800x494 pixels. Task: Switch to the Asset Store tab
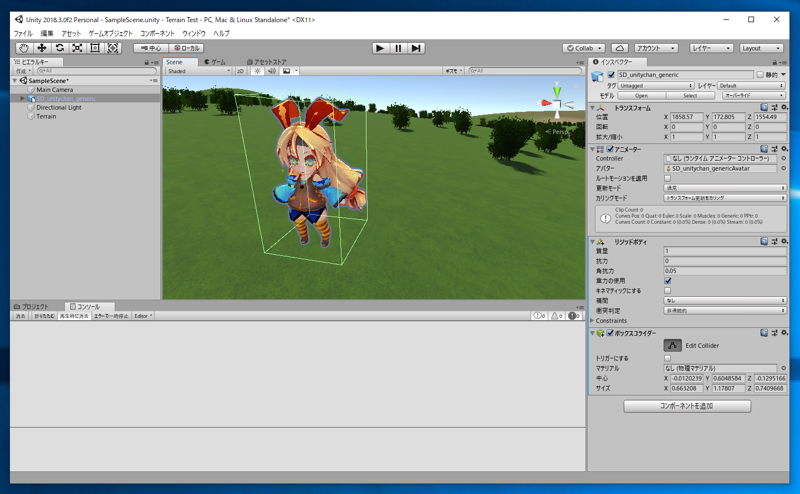pos(266,62)
